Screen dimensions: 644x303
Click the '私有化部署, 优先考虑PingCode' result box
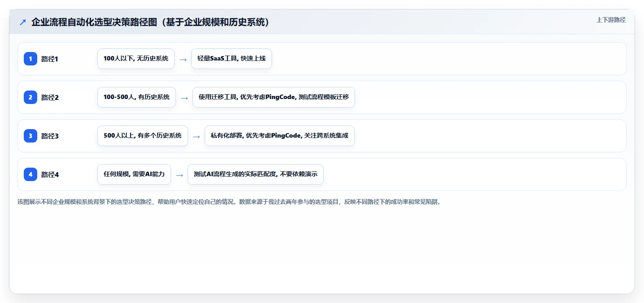tap(280, 136)
